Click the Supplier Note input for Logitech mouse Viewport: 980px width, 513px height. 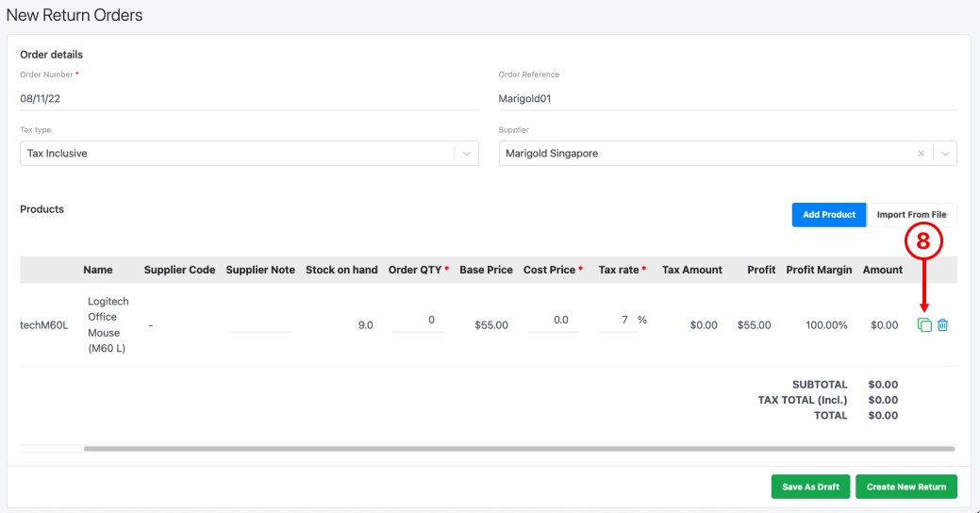point(260,322)
